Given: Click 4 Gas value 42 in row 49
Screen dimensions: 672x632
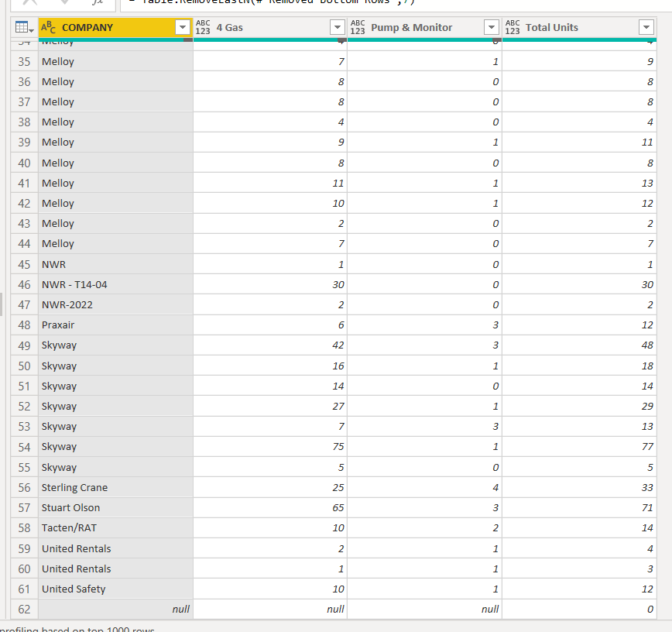Looking at the screenshot, I should point(270,345).
